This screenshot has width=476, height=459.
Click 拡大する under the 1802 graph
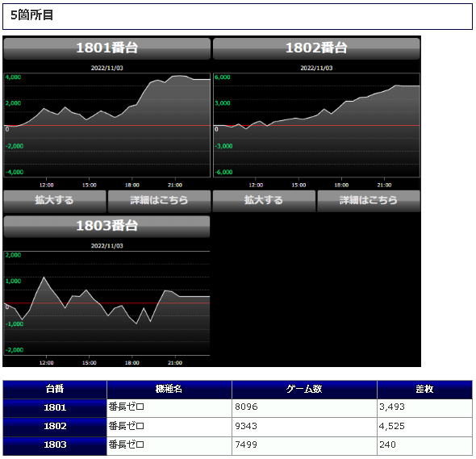[x=264, y=201]
